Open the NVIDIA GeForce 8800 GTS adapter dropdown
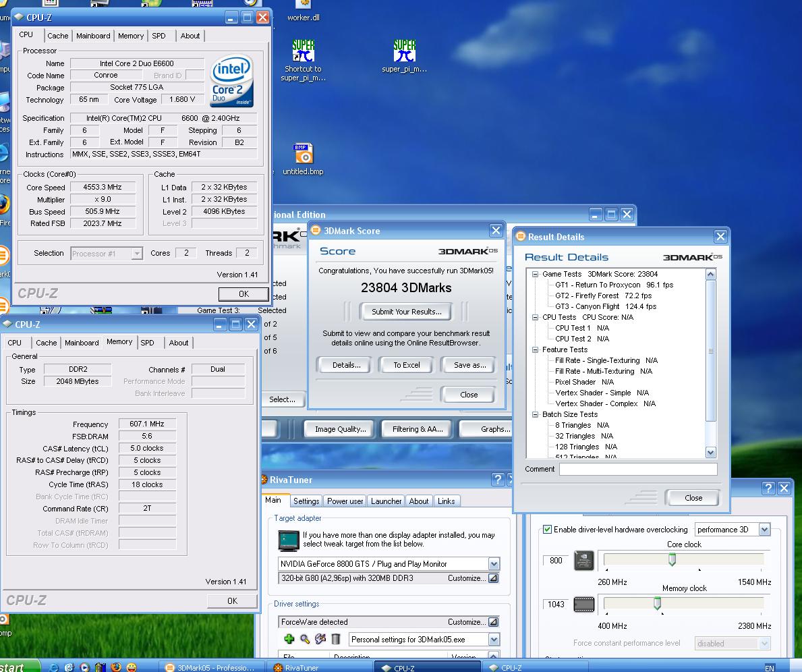The width and height of the screenshot is (802, 672). point(494,564)
